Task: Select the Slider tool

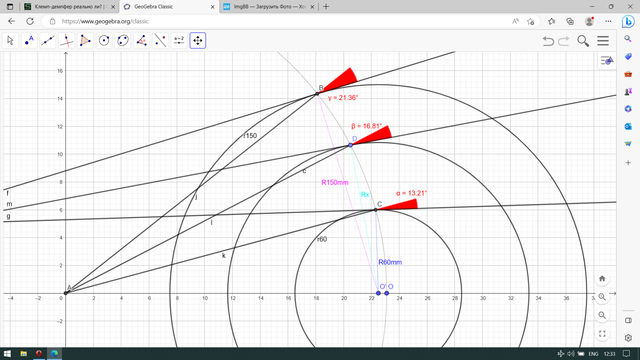Action: (x=179, y=40)
